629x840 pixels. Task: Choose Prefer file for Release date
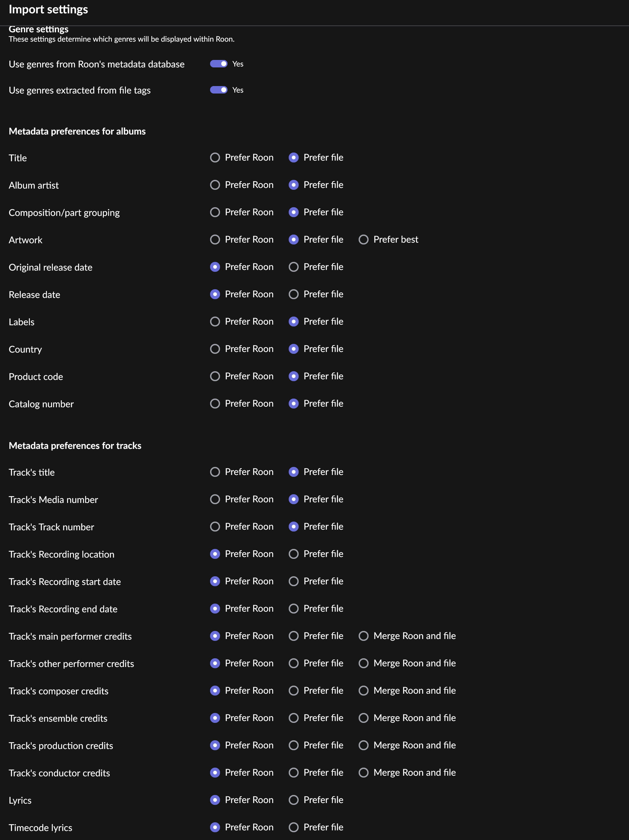click(x=294, y=294)
